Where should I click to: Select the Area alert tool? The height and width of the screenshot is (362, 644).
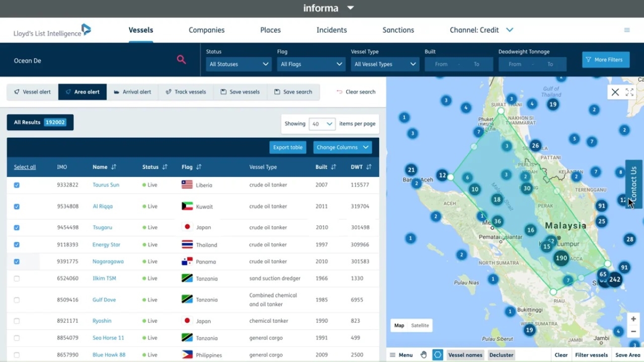(82, 92)
